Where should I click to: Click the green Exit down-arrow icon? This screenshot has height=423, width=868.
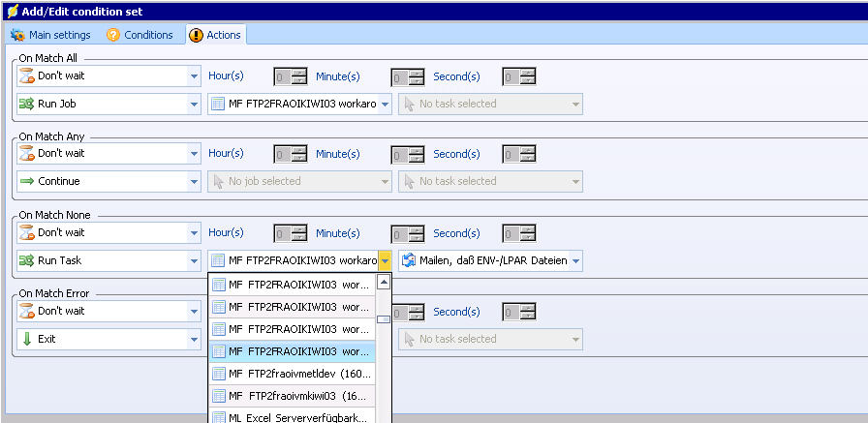[x=26, y=339]
